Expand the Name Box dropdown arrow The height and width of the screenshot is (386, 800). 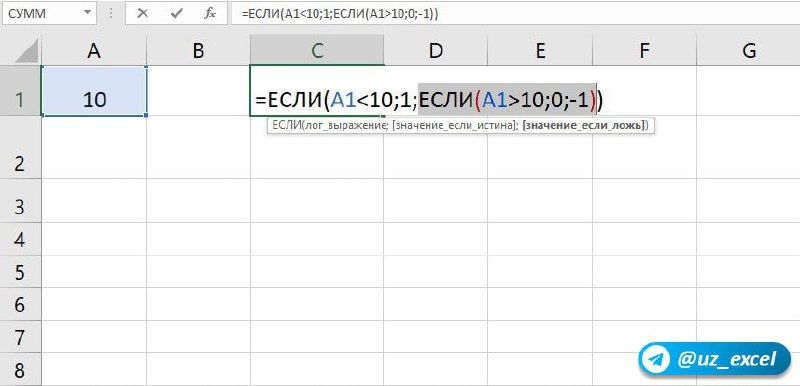[88, 13]
